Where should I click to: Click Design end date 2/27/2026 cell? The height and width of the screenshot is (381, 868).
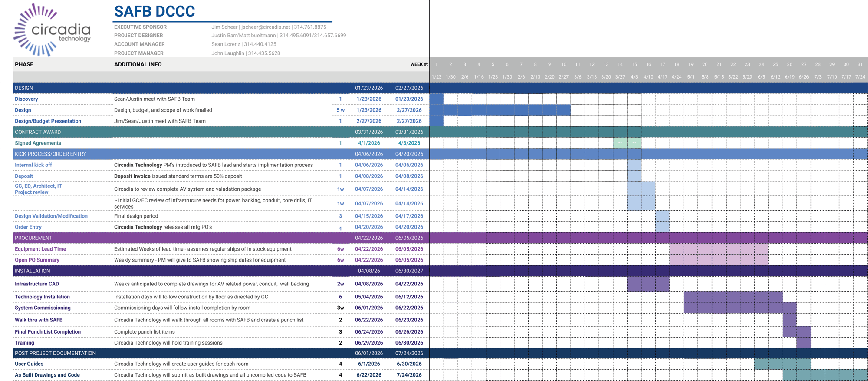(x=409, y=110)
